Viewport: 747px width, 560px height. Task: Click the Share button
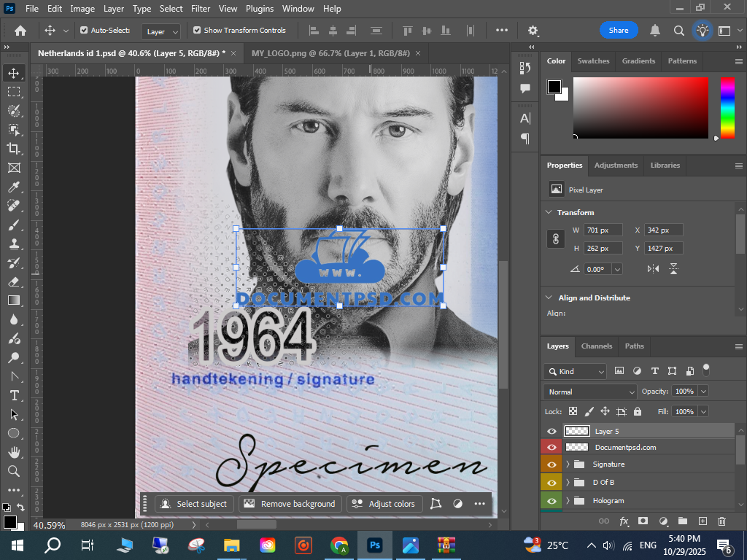[x=618, y=31]
